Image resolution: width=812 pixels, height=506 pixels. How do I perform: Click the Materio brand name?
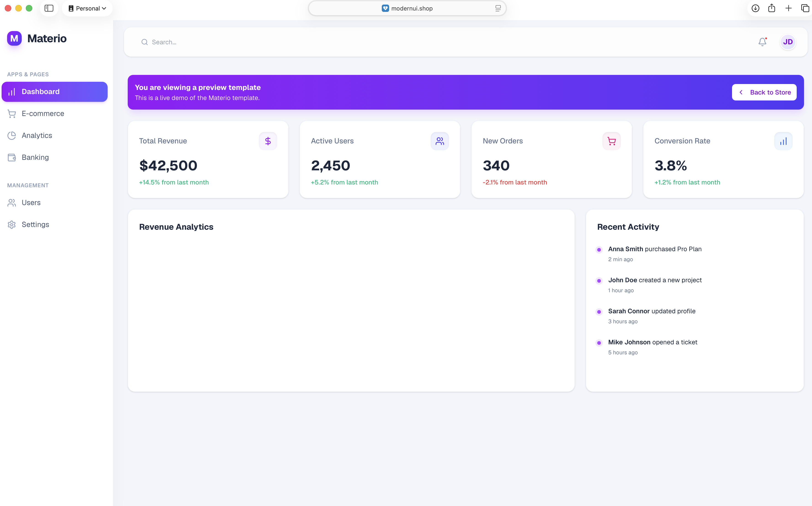(x=47, y=39)
